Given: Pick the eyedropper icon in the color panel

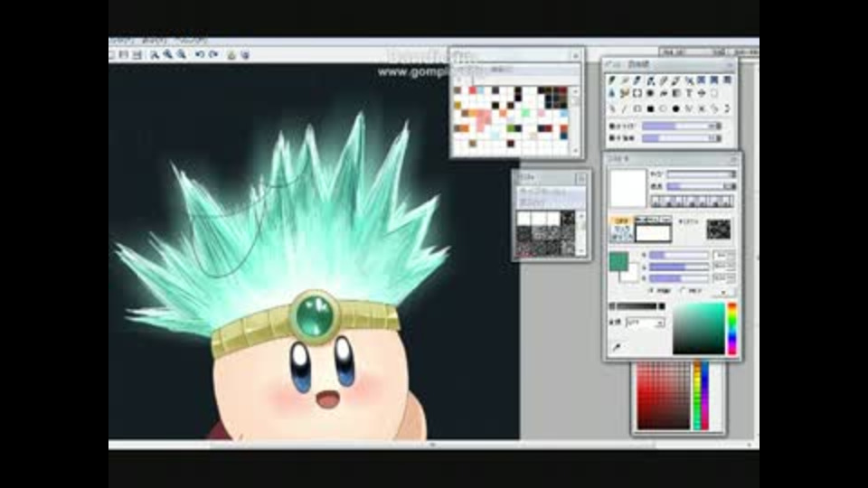Looking at the screenshot, I should tap(616, 347).
